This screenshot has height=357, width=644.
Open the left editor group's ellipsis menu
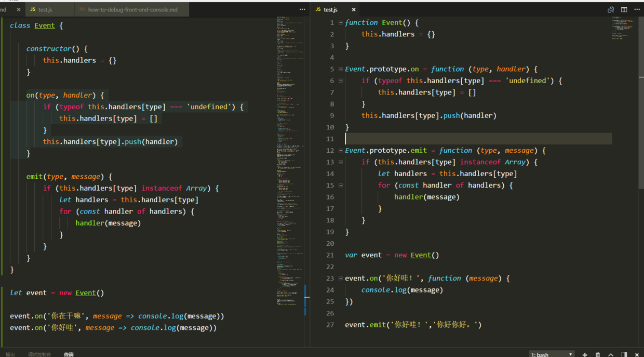(302, 9)
